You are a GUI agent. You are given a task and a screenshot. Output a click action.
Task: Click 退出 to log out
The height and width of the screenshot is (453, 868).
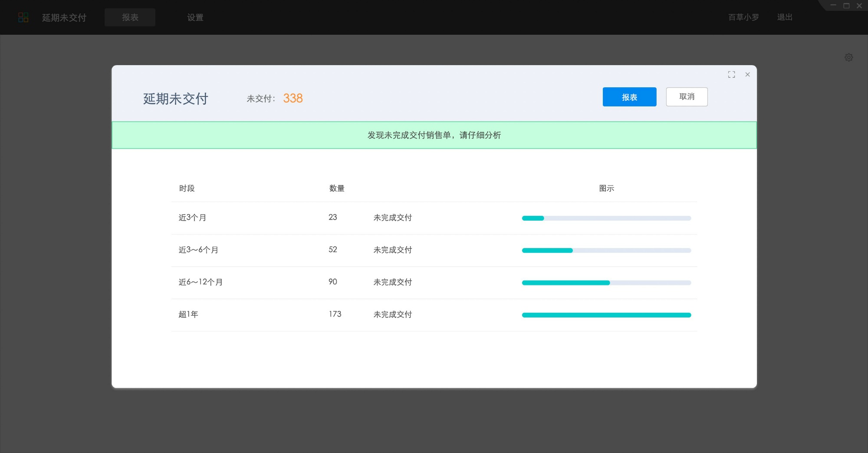(x=785, y=17)
